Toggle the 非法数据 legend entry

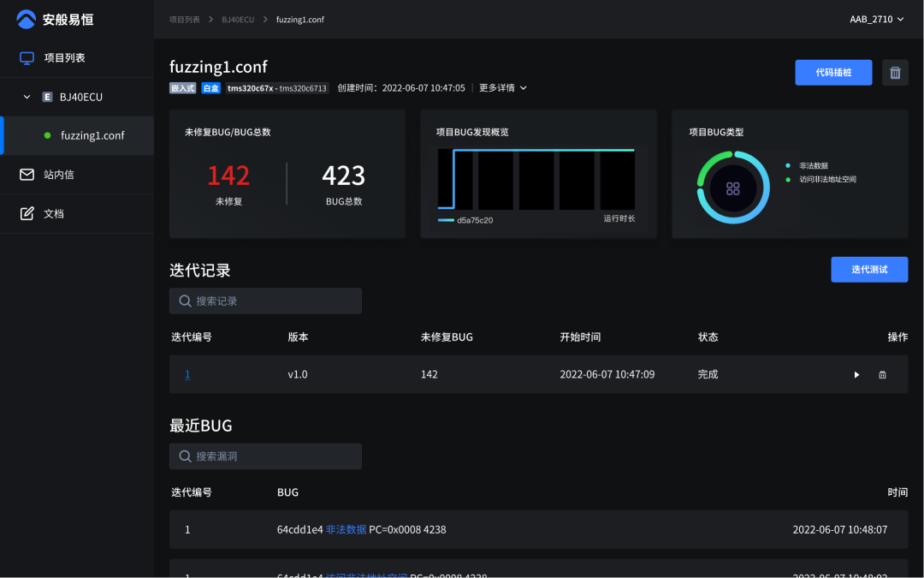[x=813, y=165]
